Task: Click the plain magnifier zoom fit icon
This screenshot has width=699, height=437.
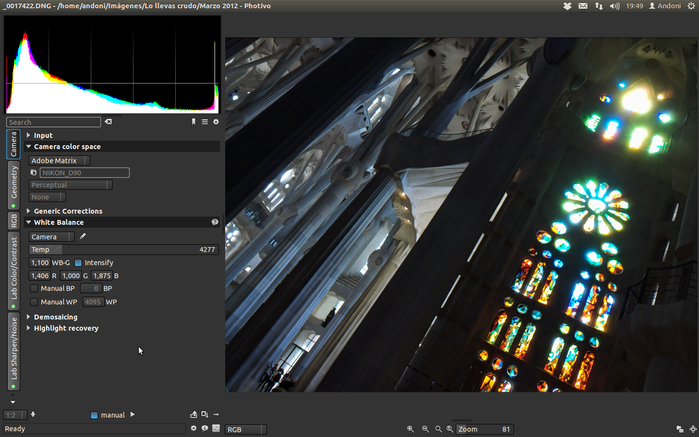Action: click(439, 429)
